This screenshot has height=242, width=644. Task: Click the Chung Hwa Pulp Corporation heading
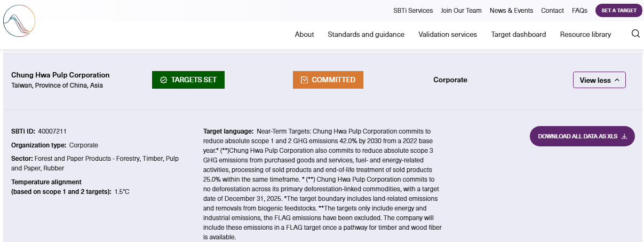point(60,75)
